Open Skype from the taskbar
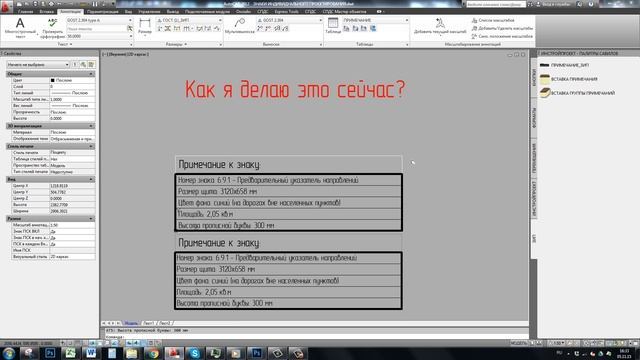Screen dimensions: 640x360 [195, 353]
